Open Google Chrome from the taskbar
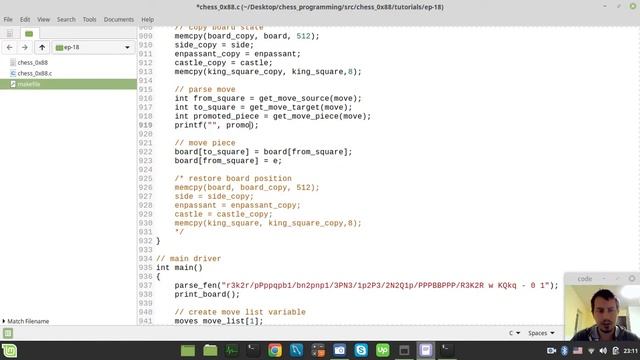 point(275,350)
